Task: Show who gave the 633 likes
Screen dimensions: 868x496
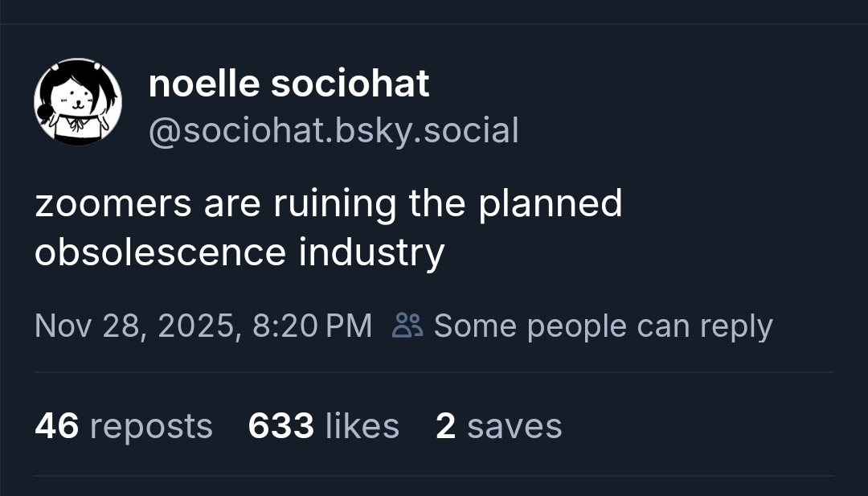Action: click(x=323, y=426)
